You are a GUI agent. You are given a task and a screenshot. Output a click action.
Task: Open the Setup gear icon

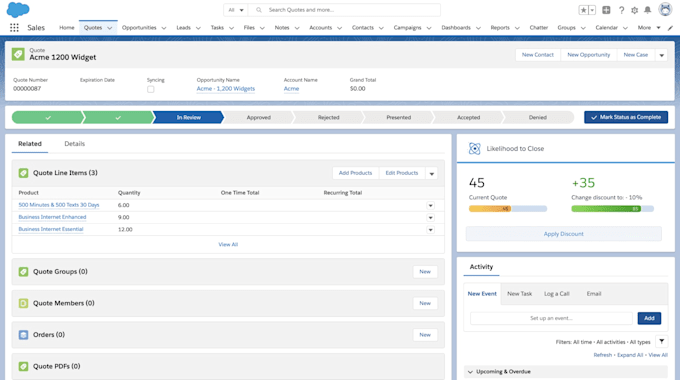click(x=634, y=10)
